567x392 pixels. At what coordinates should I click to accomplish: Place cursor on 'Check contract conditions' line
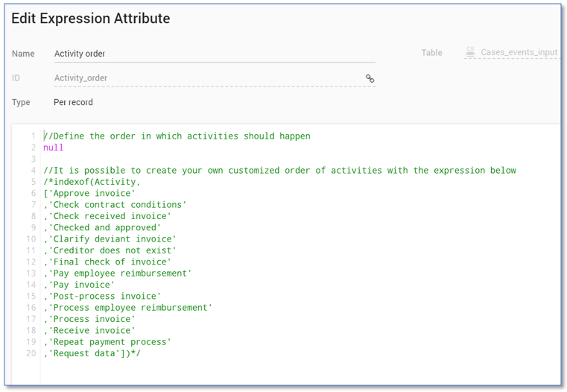115,205
